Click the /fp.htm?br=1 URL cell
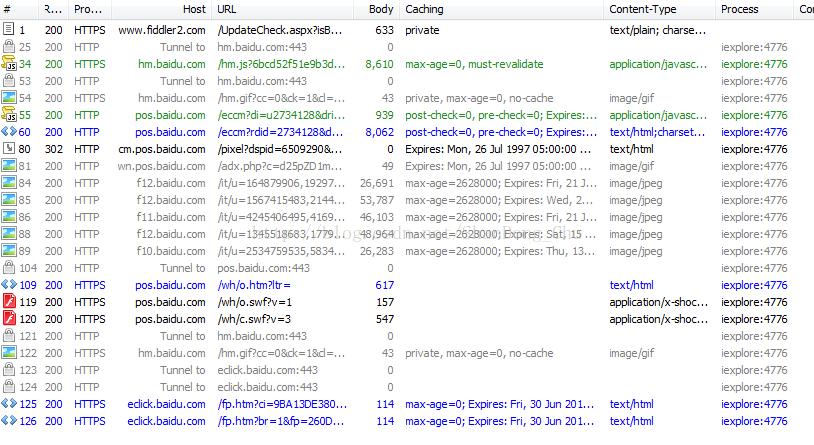The width and height of the screenshot is (814, 445). (281, 421)
